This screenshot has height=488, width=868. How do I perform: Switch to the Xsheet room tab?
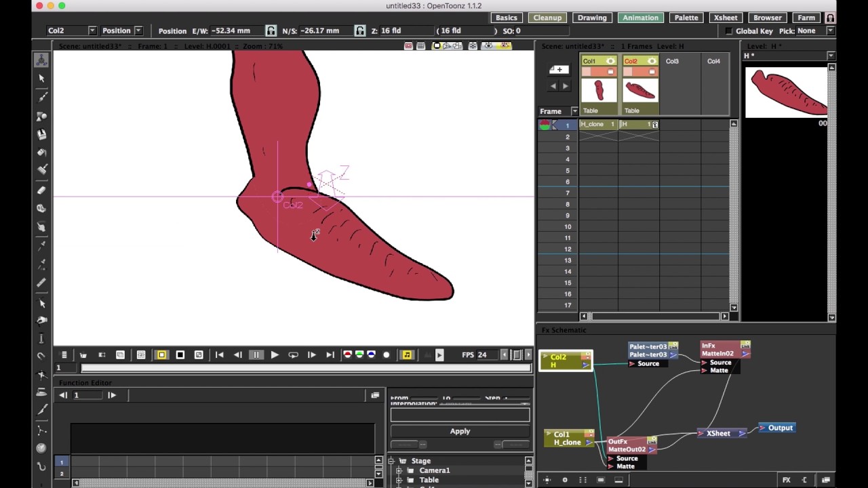pos(726,18)
